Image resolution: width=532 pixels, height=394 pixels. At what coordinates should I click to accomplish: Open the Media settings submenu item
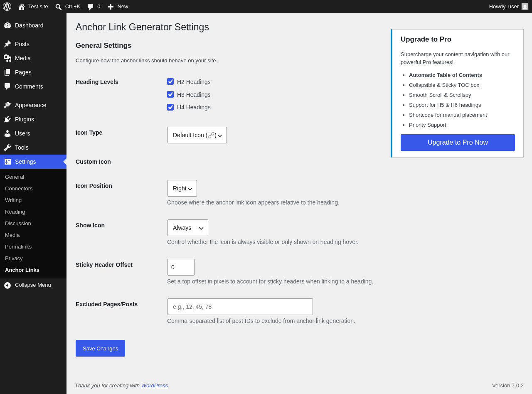(12, 235)
